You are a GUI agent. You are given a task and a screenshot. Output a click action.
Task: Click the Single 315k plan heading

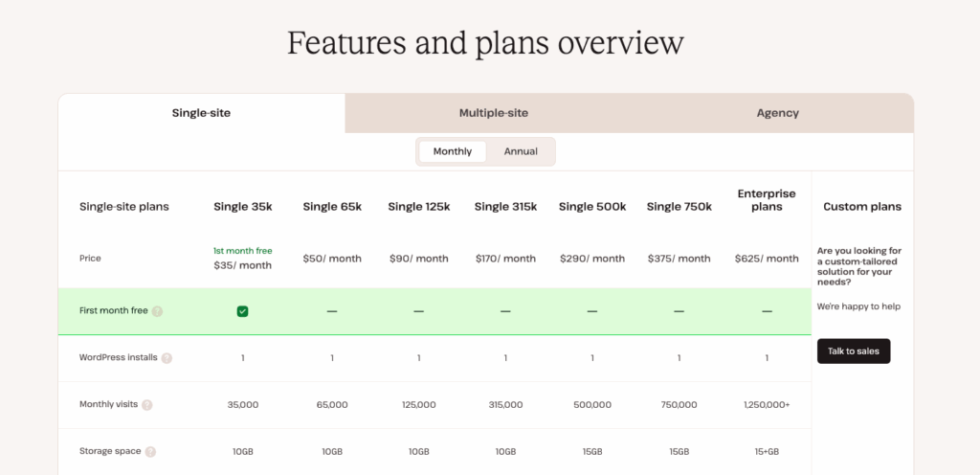505,207
